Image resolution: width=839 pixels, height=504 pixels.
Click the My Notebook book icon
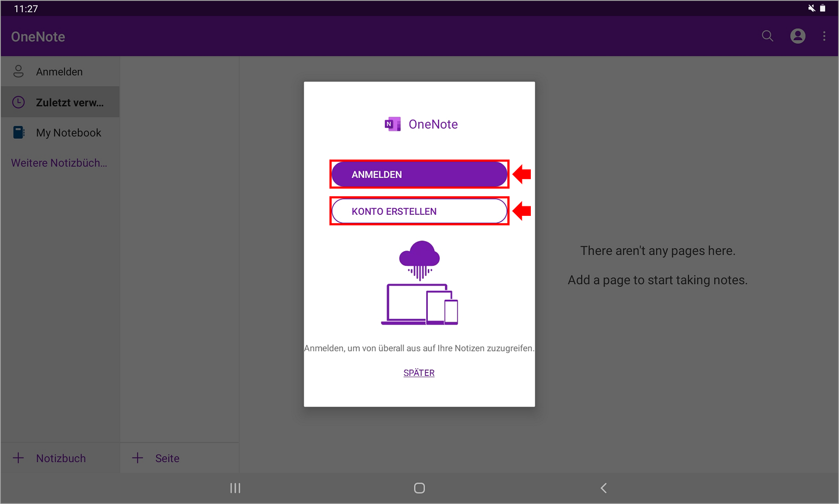19,133
